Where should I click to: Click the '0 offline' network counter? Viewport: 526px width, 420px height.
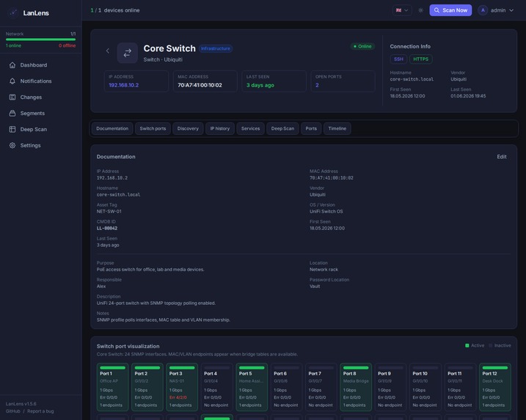click(67, 45)
